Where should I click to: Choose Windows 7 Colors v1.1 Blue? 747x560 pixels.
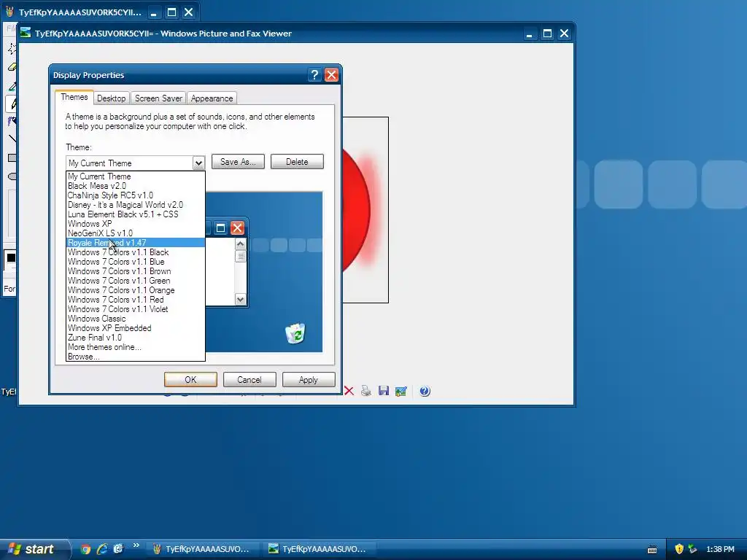tap(136, 262)
